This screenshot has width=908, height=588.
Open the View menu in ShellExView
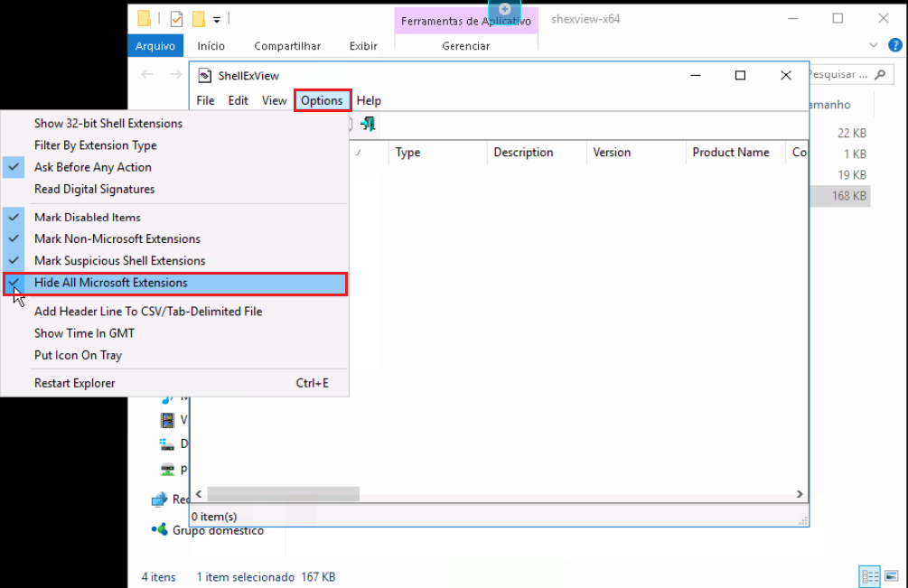tap(274, 100)
